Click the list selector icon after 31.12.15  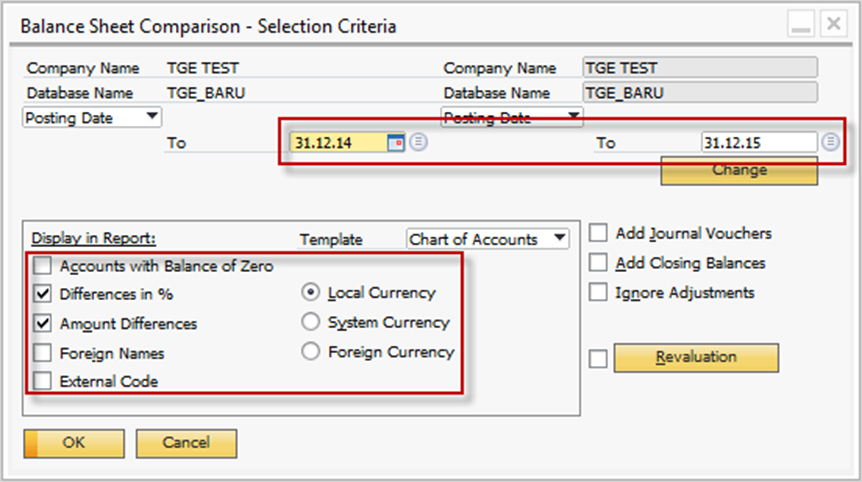(x=830, y=142)
